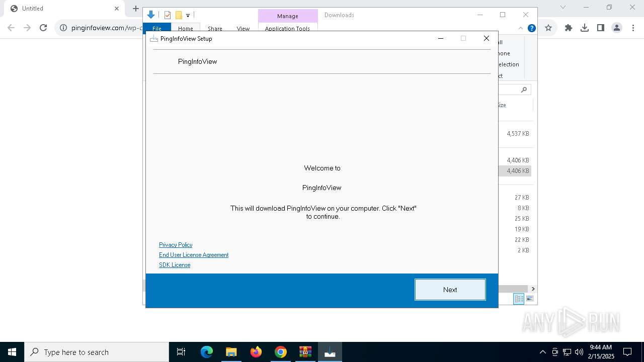Click the Explorer search magnifier icon
Screen dimensions: 644x362
[x=524, y=89]
